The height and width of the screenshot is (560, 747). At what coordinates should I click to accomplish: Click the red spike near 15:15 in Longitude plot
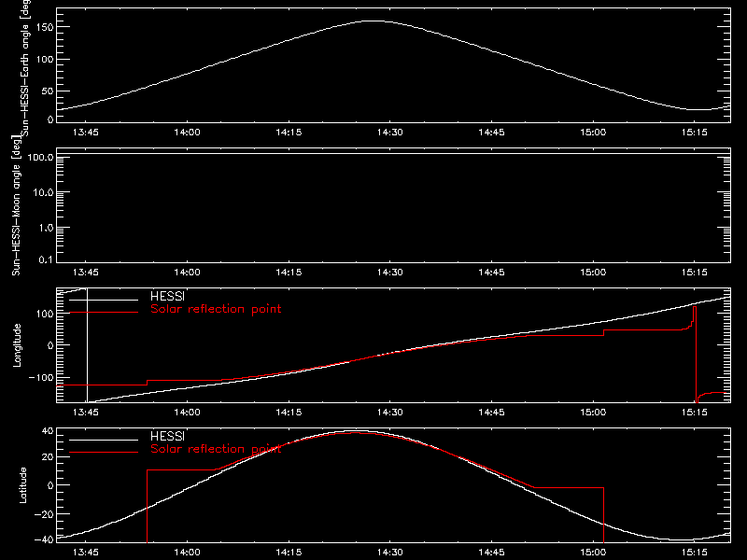pos(695,353)
